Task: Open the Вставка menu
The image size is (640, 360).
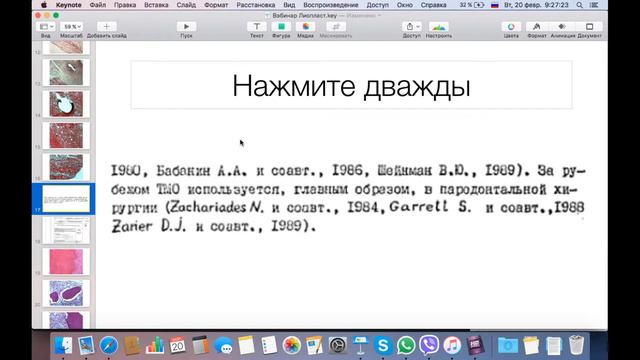Action: click(x=156, y=5)
